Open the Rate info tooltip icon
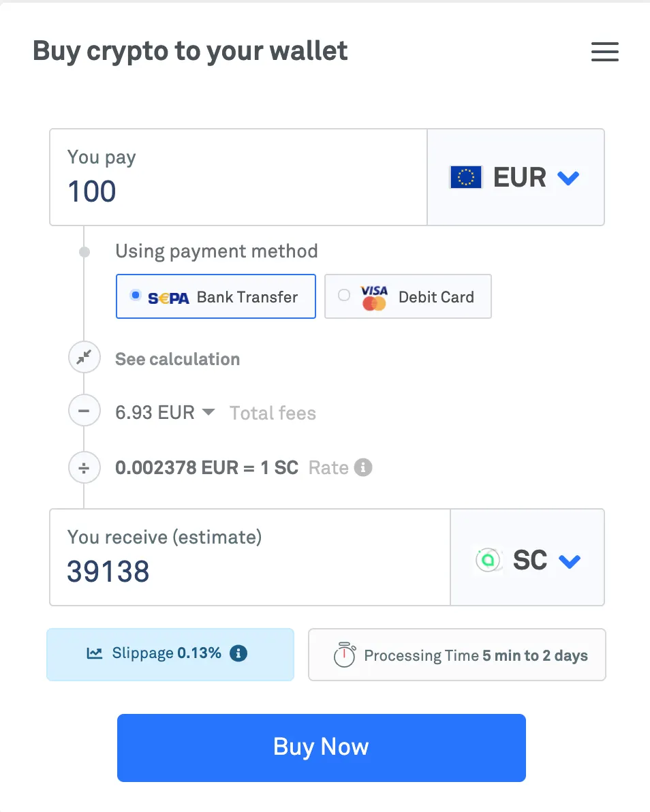The height and width of the screenshot is (812, 650). pos(362,467)
